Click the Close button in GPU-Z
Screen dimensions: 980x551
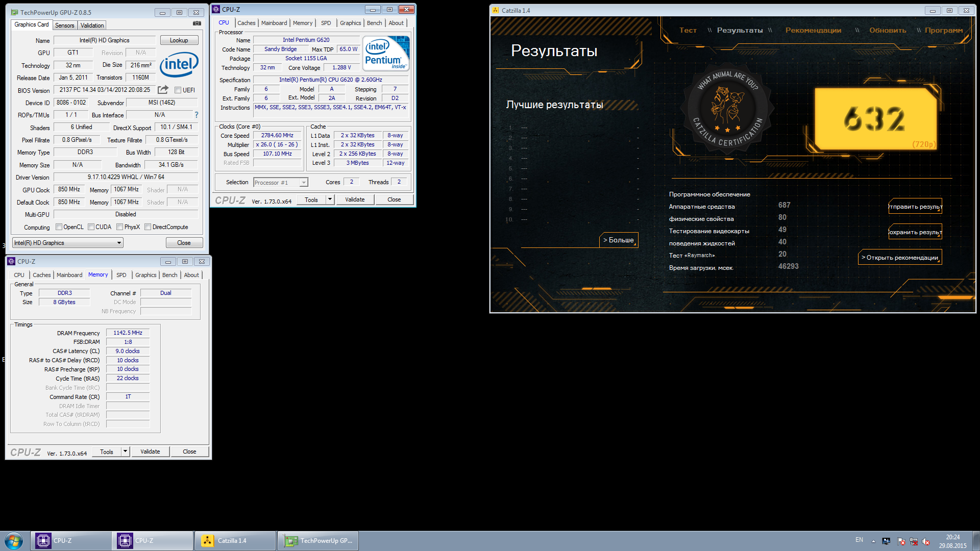[x=184, y=243]
